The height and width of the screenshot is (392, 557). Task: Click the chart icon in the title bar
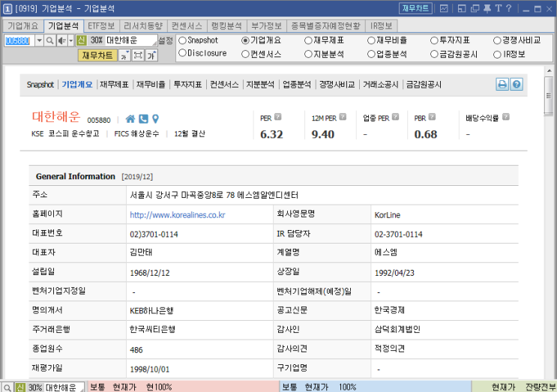444,8
